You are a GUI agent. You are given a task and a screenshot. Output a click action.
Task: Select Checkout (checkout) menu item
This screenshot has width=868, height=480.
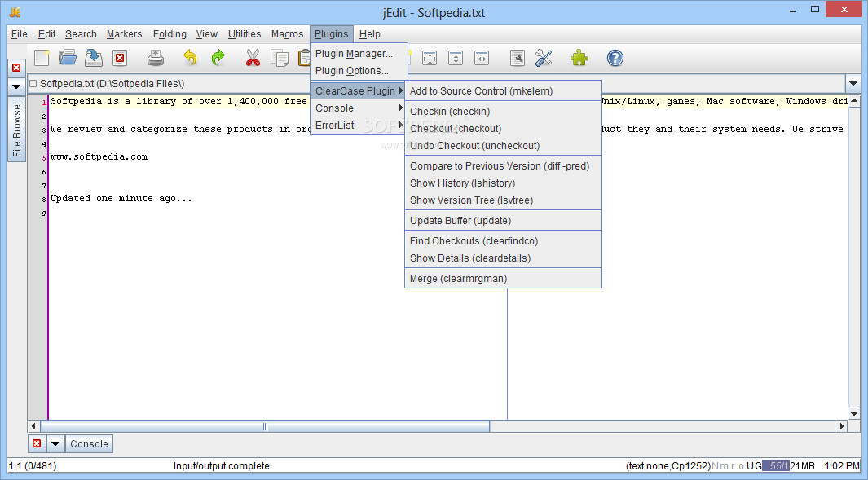[x=503, y=129]
